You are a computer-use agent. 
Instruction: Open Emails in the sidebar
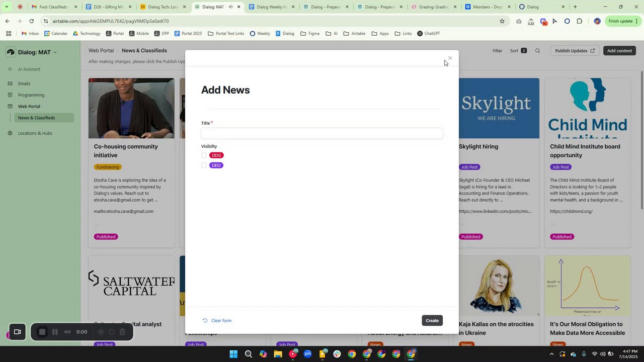[x=24, y=84]
